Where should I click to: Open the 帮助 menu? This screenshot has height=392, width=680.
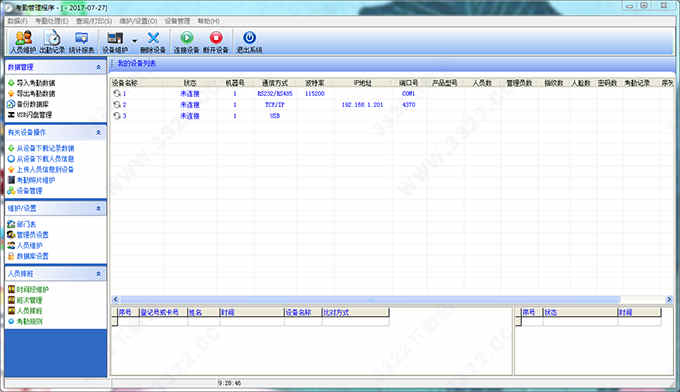(x=209, y=21)
